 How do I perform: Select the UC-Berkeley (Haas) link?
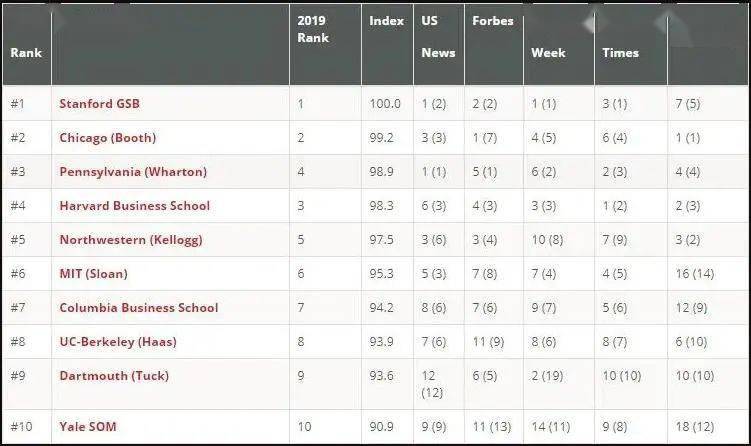pos(118,341)
